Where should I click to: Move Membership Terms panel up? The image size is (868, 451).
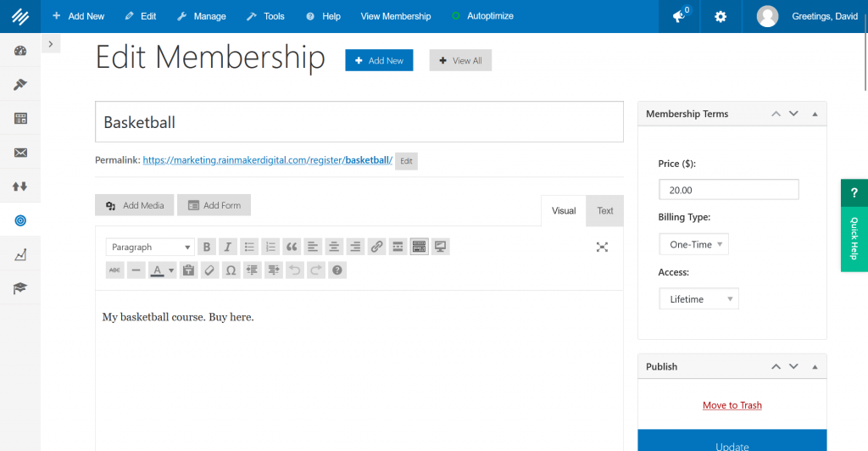[x=776, y=114]
